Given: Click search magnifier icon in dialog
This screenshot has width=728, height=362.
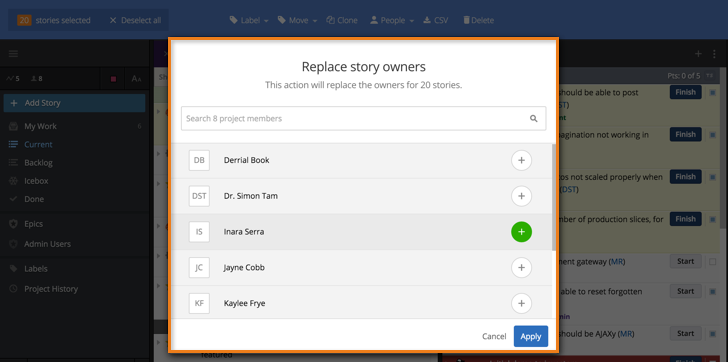Looking at the screenshot, I should (534, 118).
